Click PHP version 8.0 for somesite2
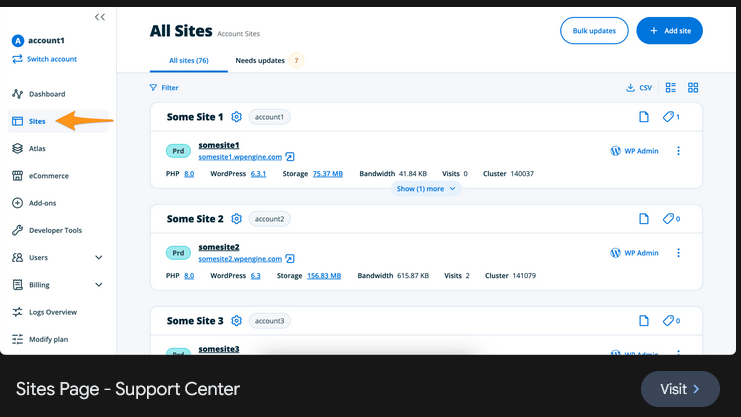Image resolution: width=741 pixels, height=417 pixels. coord(189,276)
